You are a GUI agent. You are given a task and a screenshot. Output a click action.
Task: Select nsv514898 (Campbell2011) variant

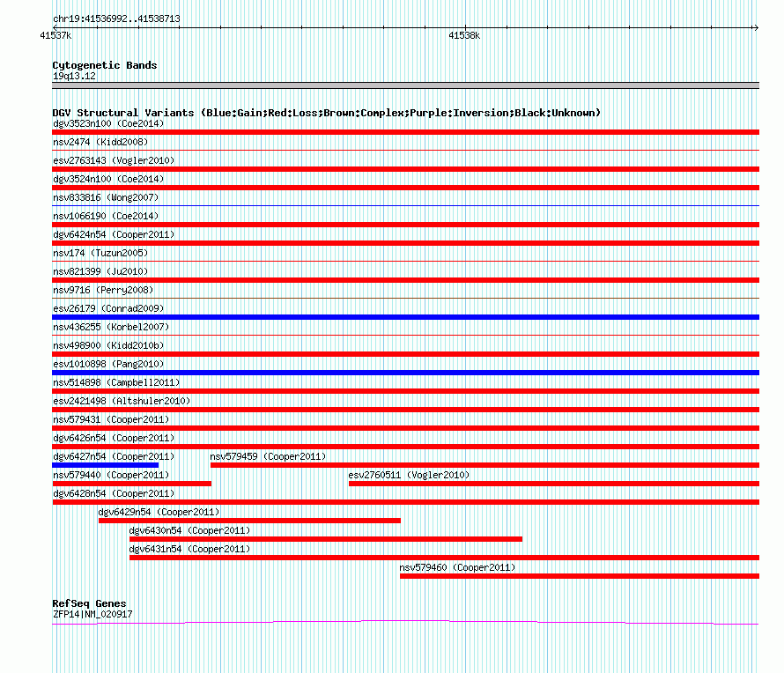pyautogui.click(x=116, y=382)
